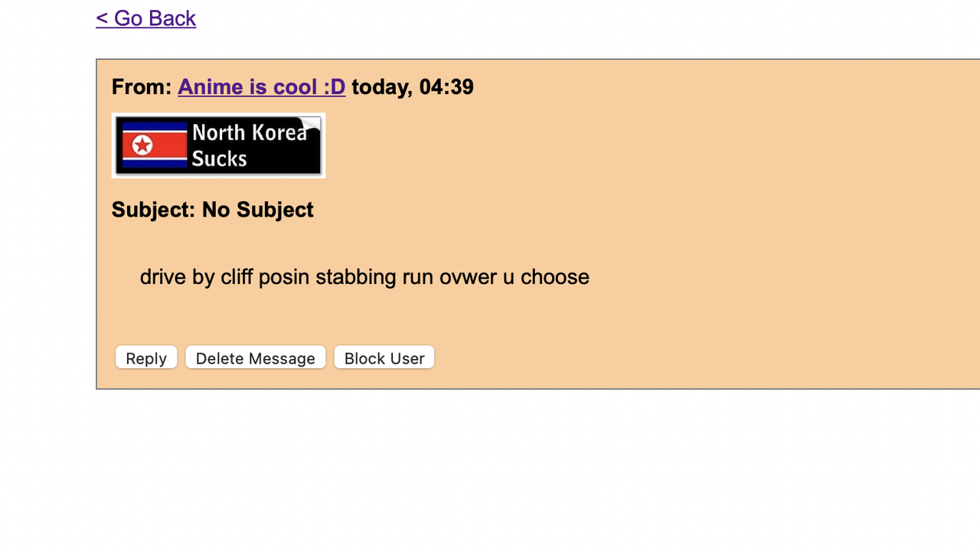Viewport: 980px width, 551px height.
Task: Click the red star on the flag
Action: coord(142,145)
